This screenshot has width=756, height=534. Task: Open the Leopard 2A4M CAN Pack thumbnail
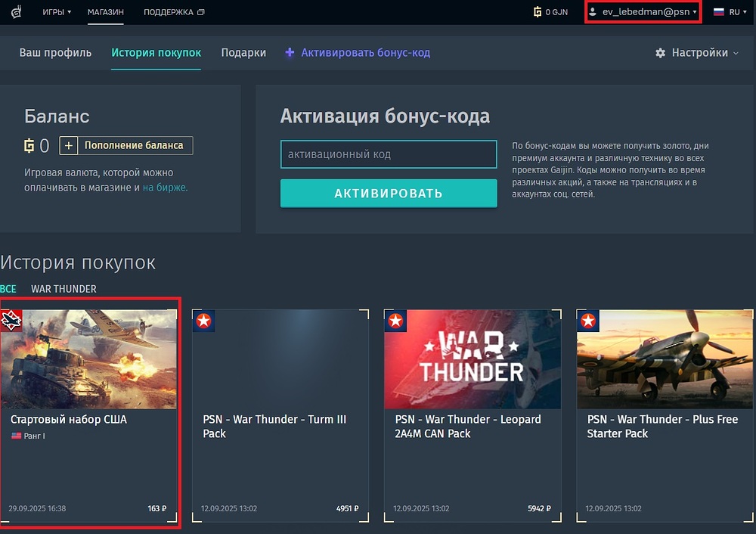pyautogui.click(x=472, y=359)
